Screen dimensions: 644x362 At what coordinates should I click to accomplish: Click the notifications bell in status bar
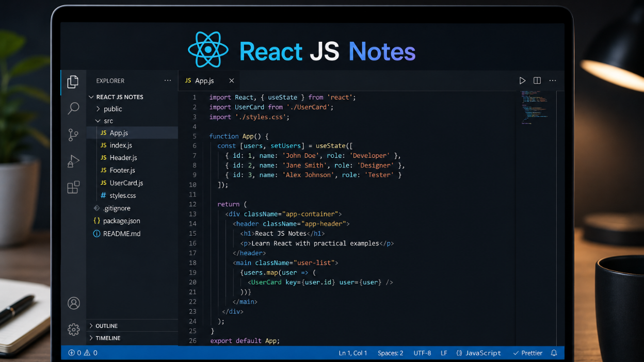tap(554, 353)
